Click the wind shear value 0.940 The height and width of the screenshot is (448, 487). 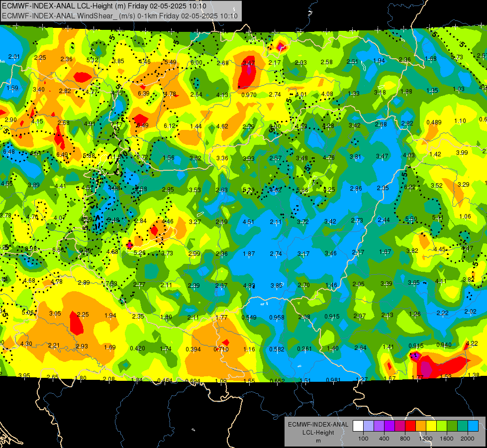[444, 344]
